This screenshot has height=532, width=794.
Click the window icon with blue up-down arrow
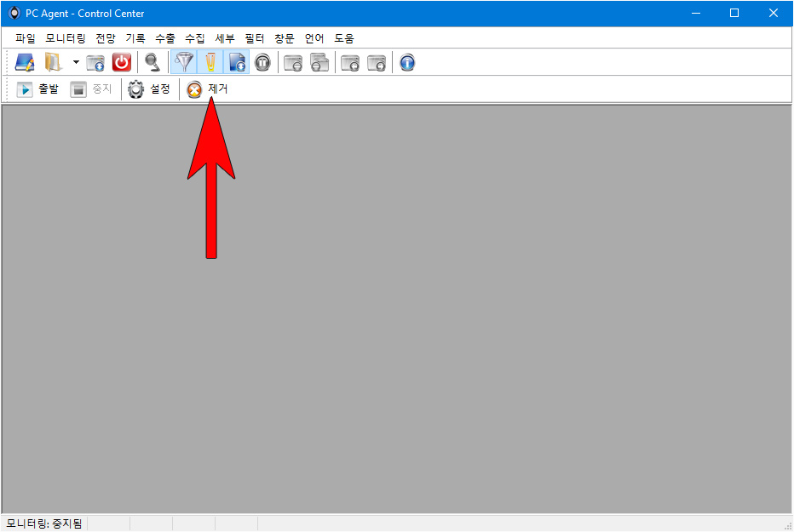[95, 63]
